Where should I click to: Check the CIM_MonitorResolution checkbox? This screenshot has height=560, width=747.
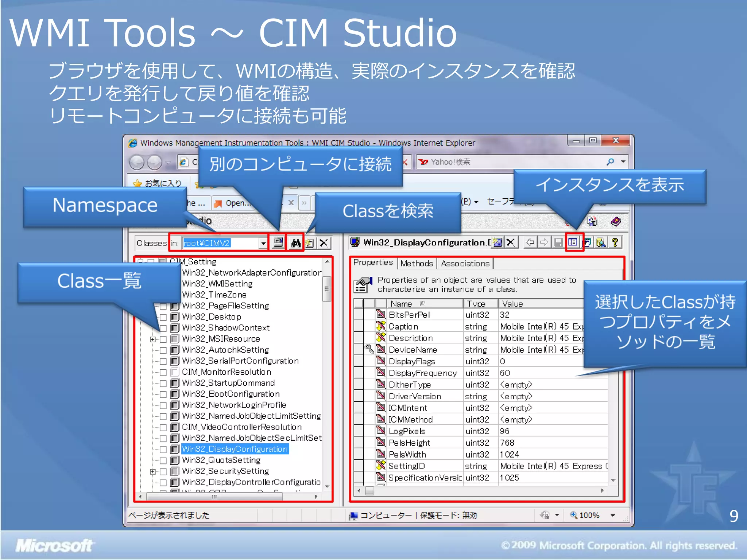click(x=163, y=372)
